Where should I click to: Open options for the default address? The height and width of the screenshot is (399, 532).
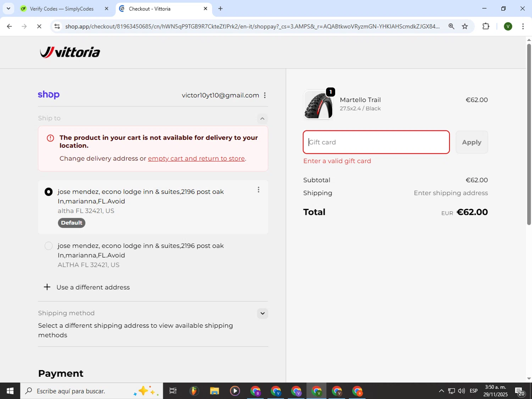coord(258,190)
